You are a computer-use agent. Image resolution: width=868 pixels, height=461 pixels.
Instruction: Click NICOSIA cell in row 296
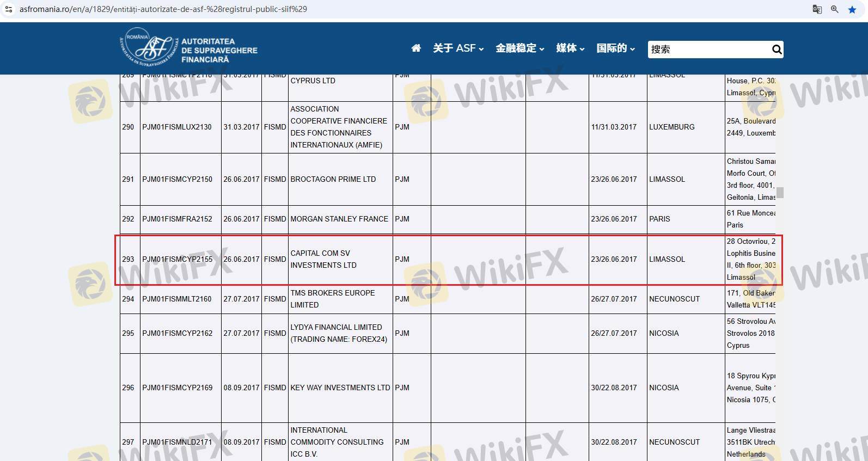coord(664,388)
